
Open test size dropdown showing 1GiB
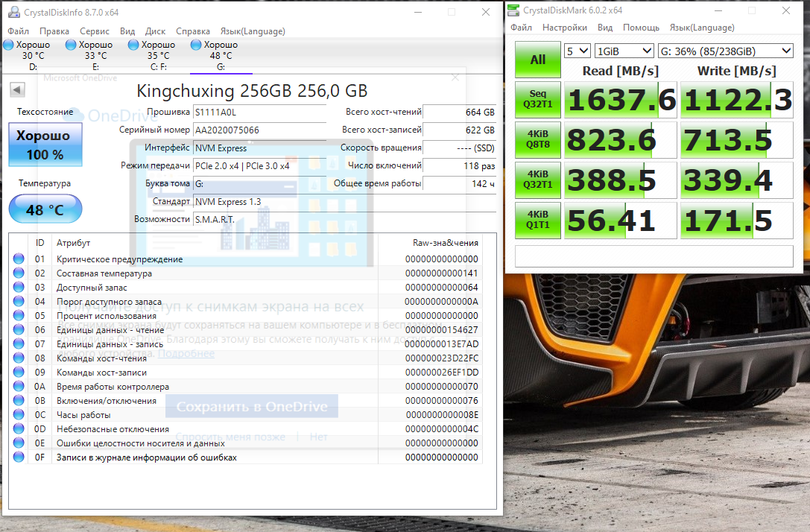pyautogui.click(x=624, y=51)
